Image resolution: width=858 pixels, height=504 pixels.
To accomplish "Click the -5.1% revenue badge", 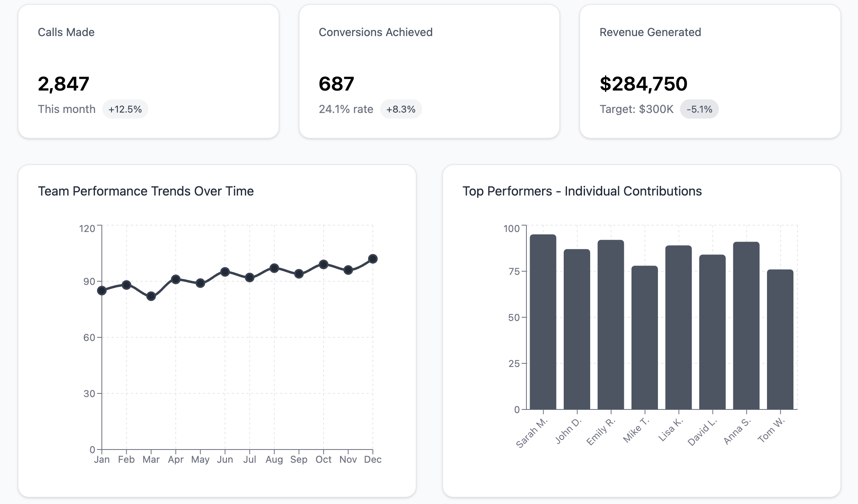I will click(x=699, y=109).
